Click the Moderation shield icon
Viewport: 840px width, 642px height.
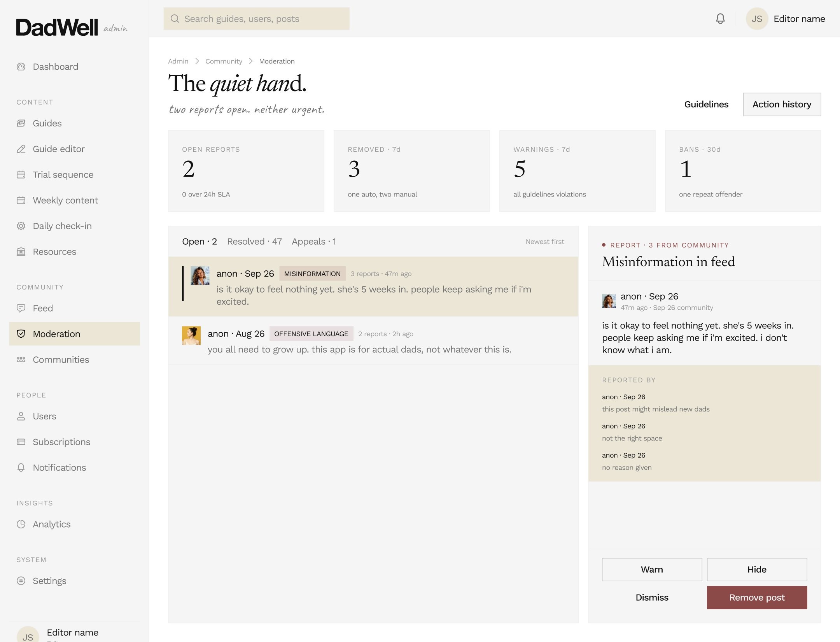[21, 334]
